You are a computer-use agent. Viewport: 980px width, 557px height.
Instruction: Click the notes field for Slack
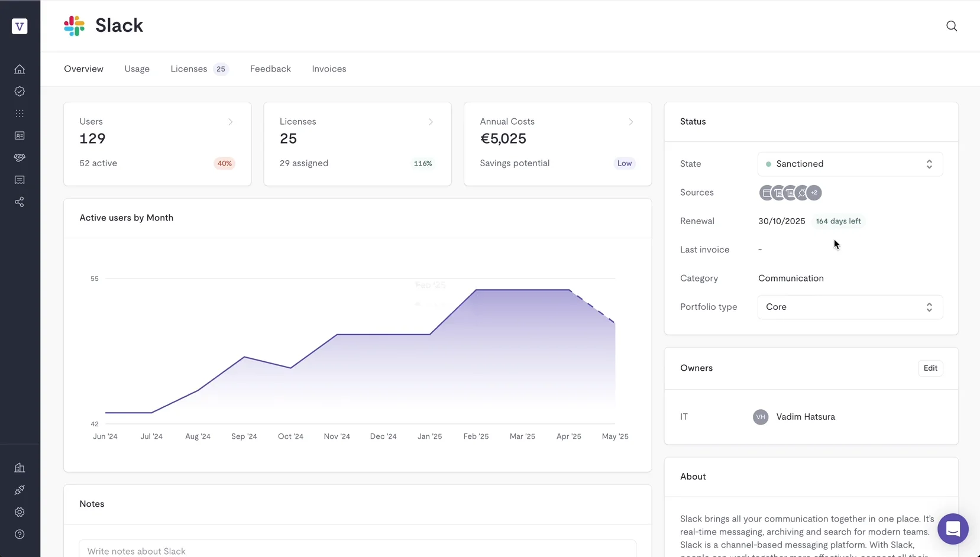357,550
